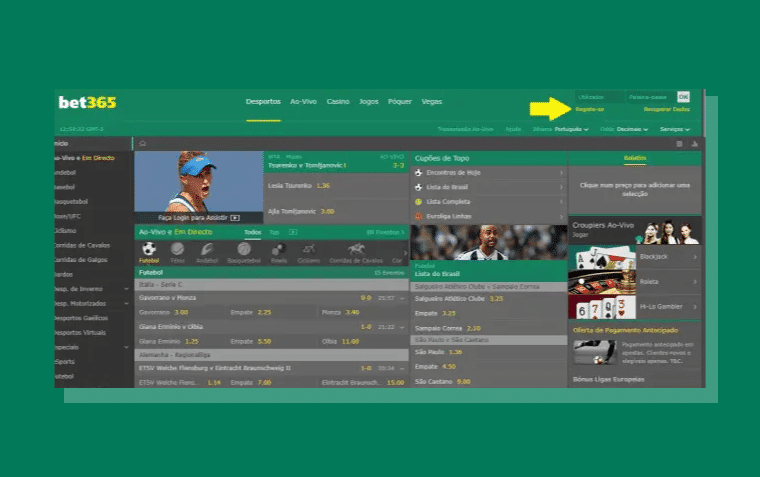Click the Registe-se link
This screenshot has width=760, height=477.
(589, 109)
